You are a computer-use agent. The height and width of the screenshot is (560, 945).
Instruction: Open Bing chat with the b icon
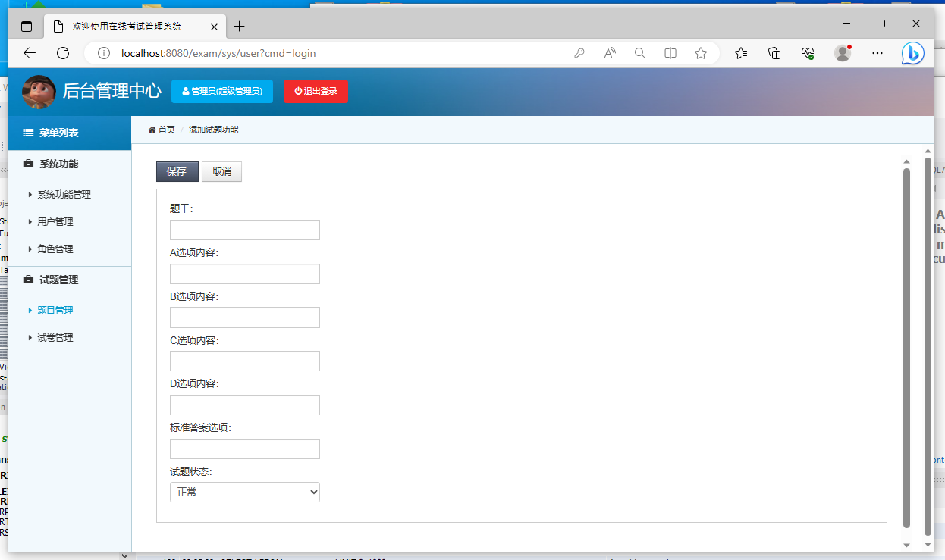[912, 53]
